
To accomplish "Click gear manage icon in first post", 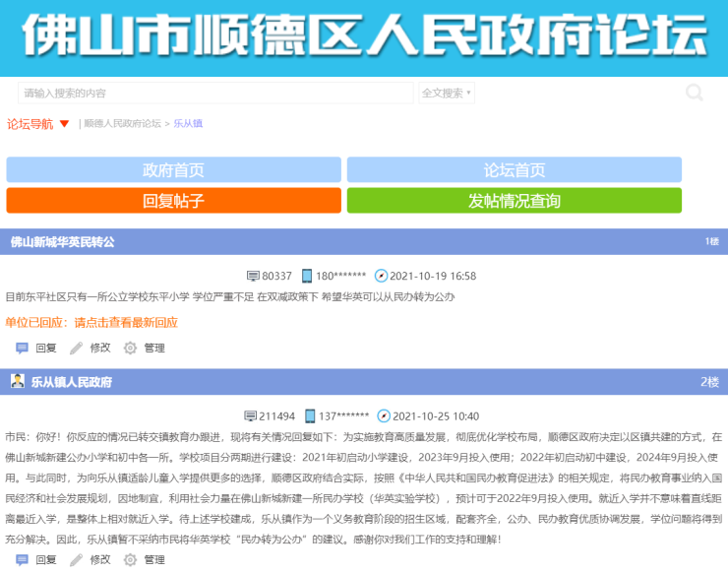I will click(130, 348).
